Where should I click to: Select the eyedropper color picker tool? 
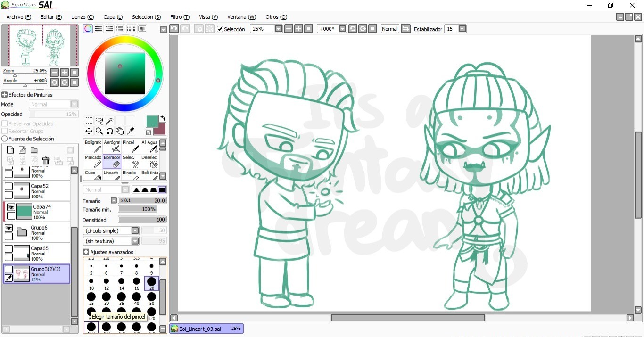click(130, 131)
